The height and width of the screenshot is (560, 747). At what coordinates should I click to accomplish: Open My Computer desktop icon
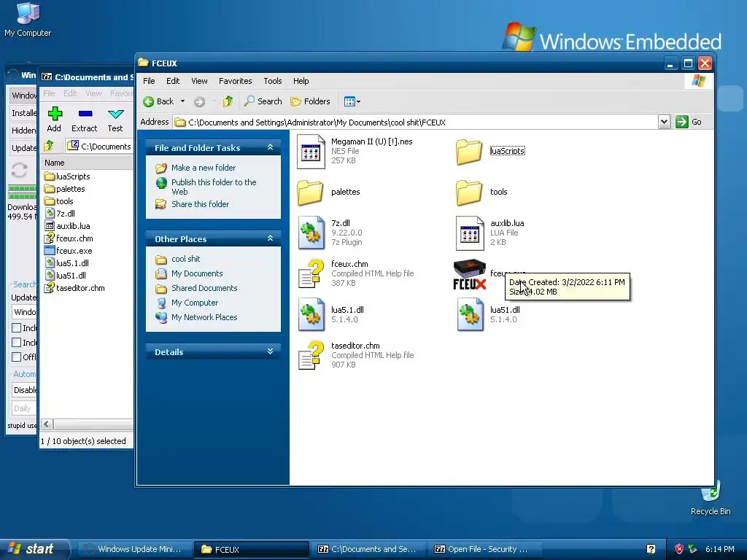[x=28, y=20]
